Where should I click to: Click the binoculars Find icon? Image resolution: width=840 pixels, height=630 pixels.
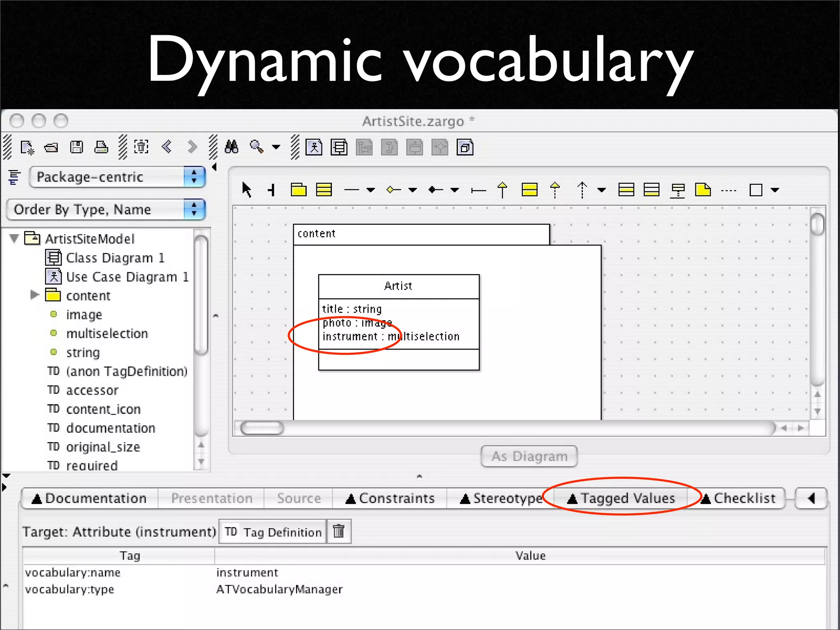coord(231,147)
